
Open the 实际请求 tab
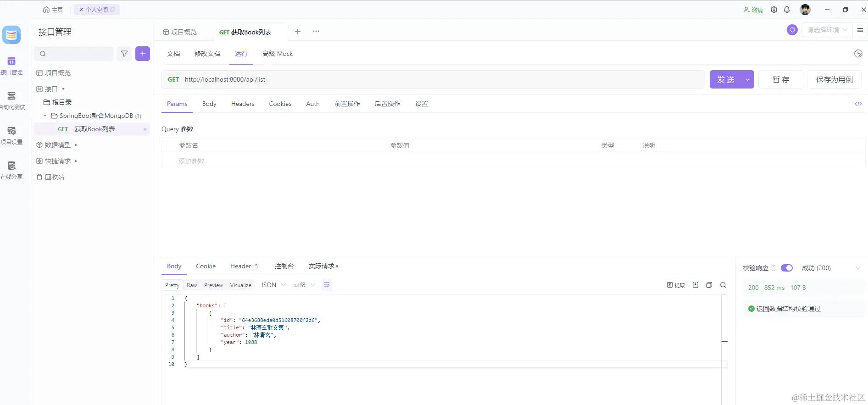click(x=323, y=266)
